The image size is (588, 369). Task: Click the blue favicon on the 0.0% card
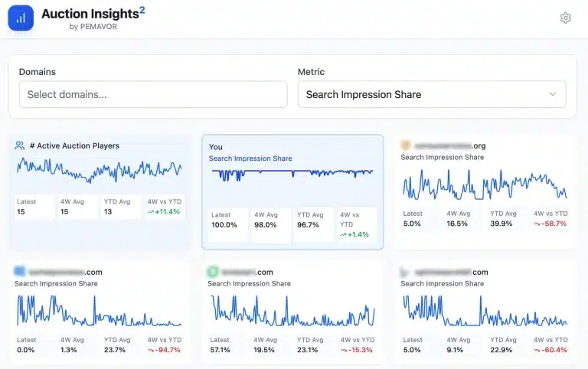pyautogui.click(x=19, y=272)
